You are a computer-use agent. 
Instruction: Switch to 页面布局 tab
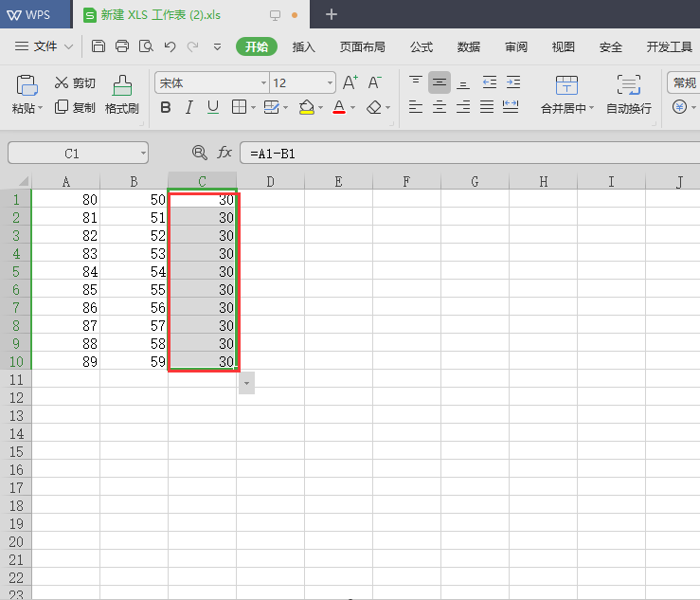click(362, 46)
